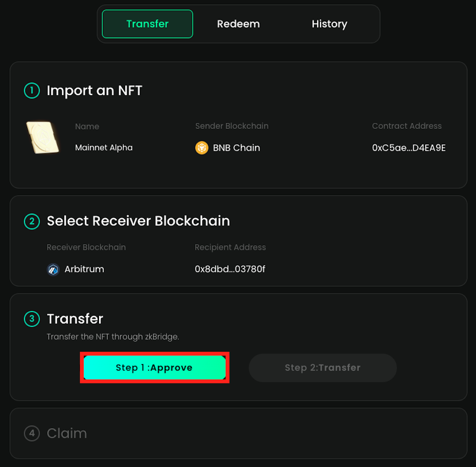Click the Claim section heading
Image resolution: width=476 pixels, height=467 pixels.
click(67, 433)
